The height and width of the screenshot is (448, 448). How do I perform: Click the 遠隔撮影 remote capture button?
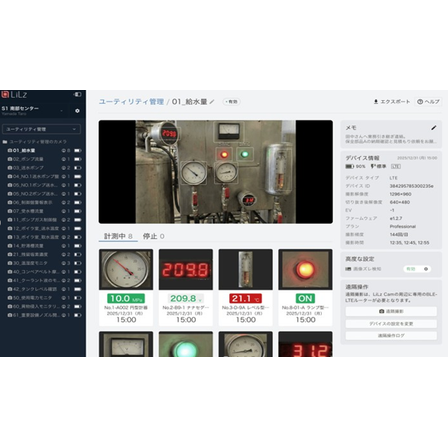(x=391, y=311)
